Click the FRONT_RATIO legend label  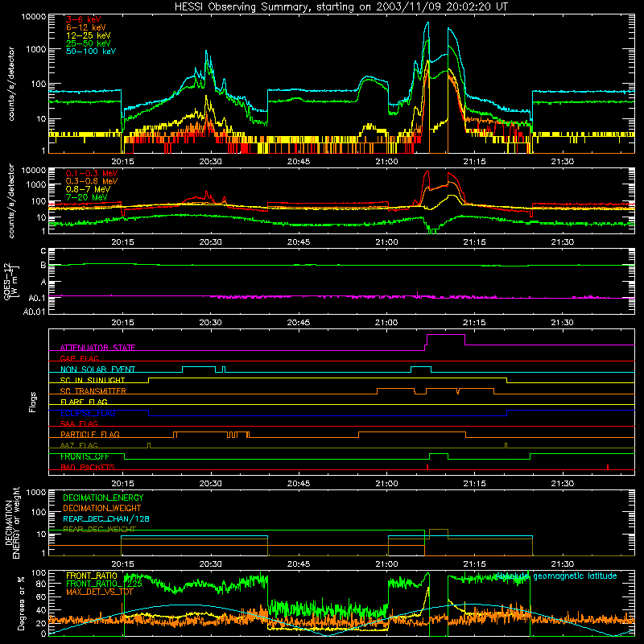[92, 576]
